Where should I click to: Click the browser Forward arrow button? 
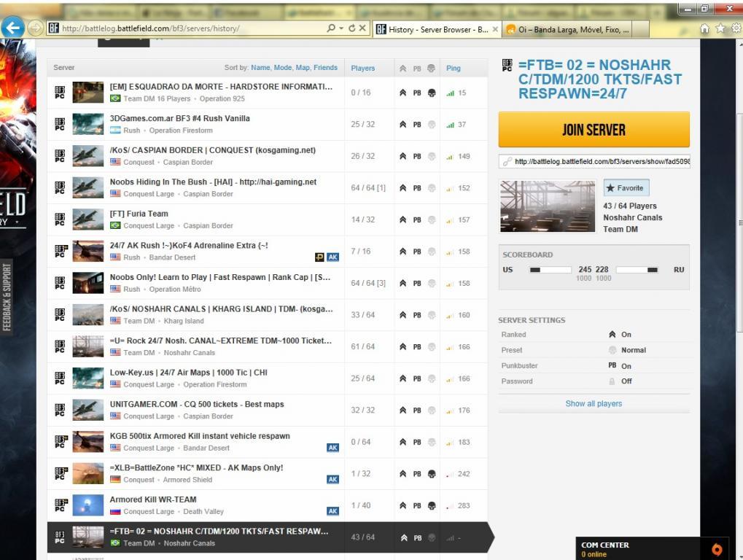tap(36, 28)
